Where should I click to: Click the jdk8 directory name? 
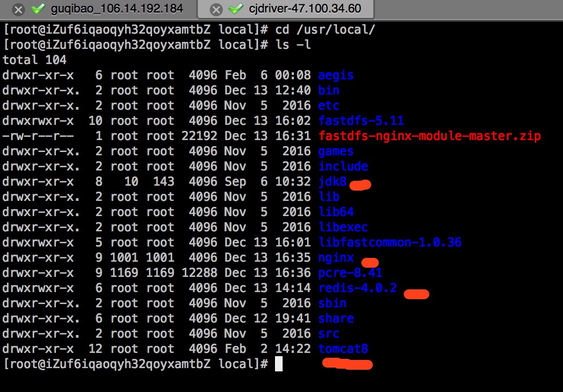pos(332,181)
